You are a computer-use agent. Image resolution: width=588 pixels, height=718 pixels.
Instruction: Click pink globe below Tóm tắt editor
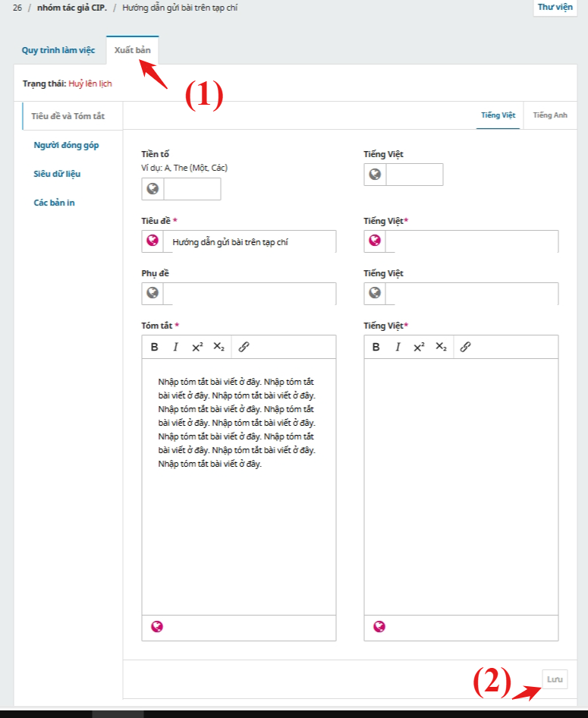pos(157,626)
